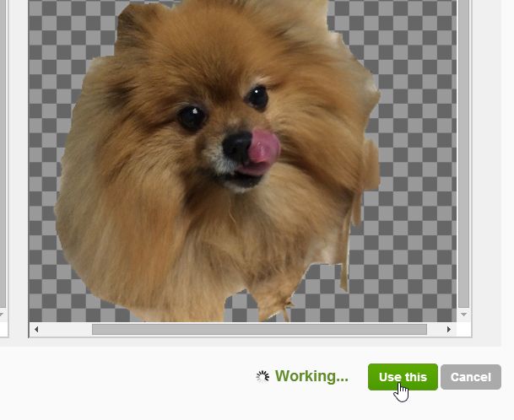Screen dimensions: 514x420
Task: Click the spinning loading indicator icon
Action: tap(262, 377)
